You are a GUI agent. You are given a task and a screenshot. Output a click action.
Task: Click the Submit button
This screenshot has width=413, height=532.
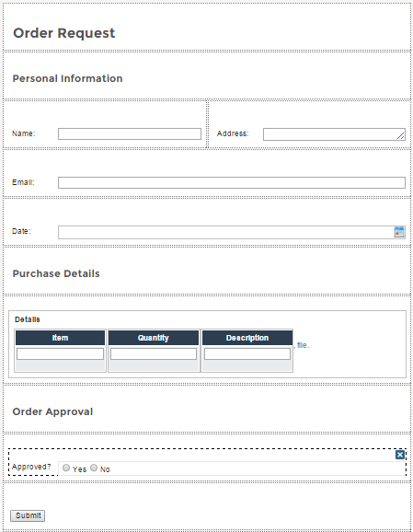point(28,515)
